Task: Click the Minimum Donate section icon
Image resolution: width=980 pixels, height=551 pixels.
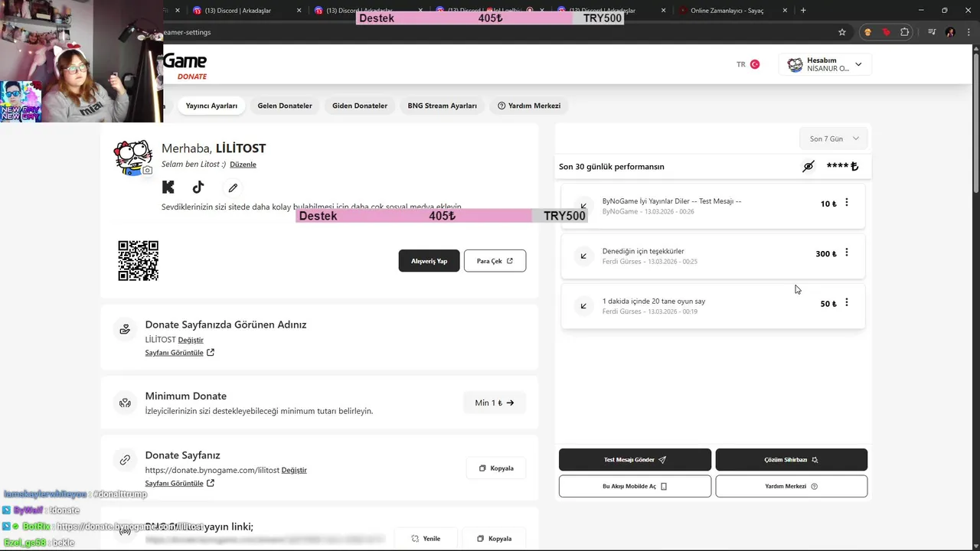Action: pos(125,403)
